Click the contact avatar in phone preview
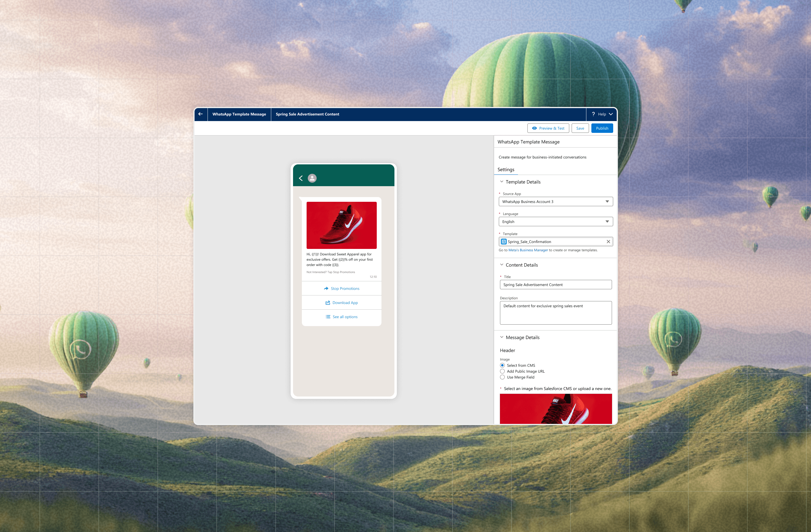 tap(312, 178)
